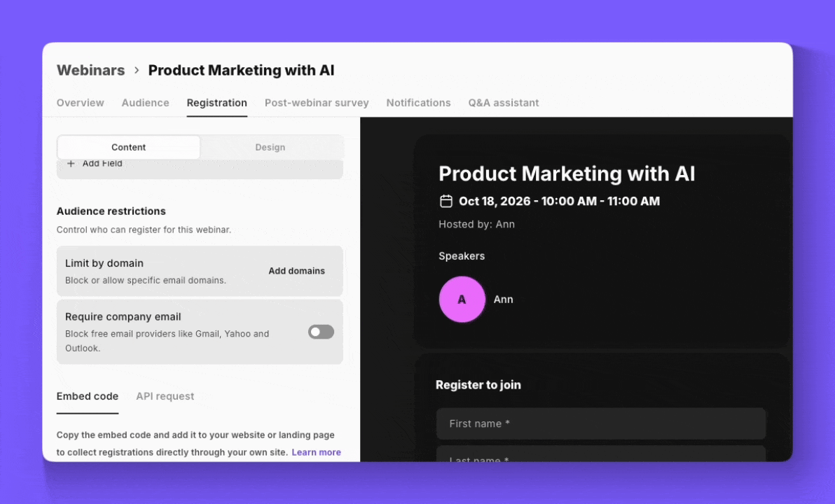835x504 pixels.
Task: Click the breadcrumb chevron after Webinars
Action: coord(137,70)
